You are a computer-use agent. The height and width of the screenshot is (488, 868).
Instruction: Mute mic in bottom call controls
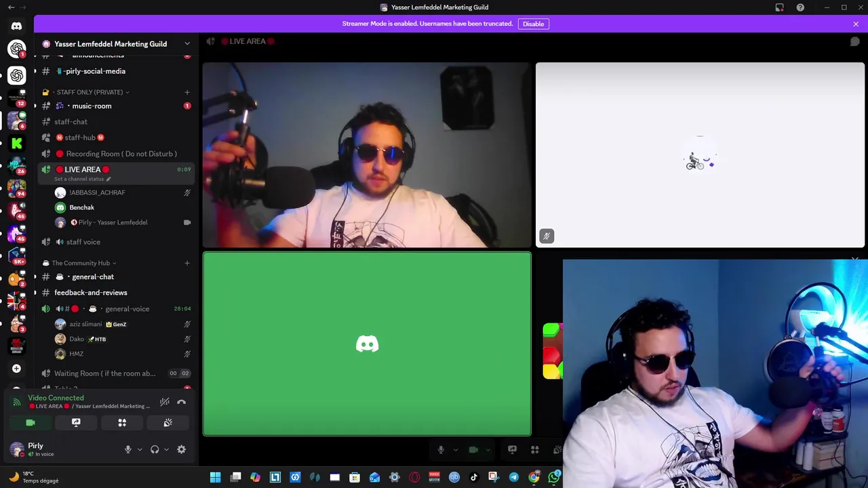(x=441, y=449)
